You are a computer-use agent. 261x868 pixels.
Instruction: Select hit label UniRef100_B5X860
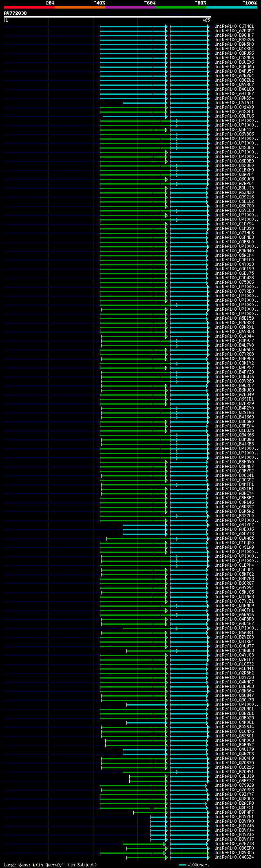click(234, 165)
